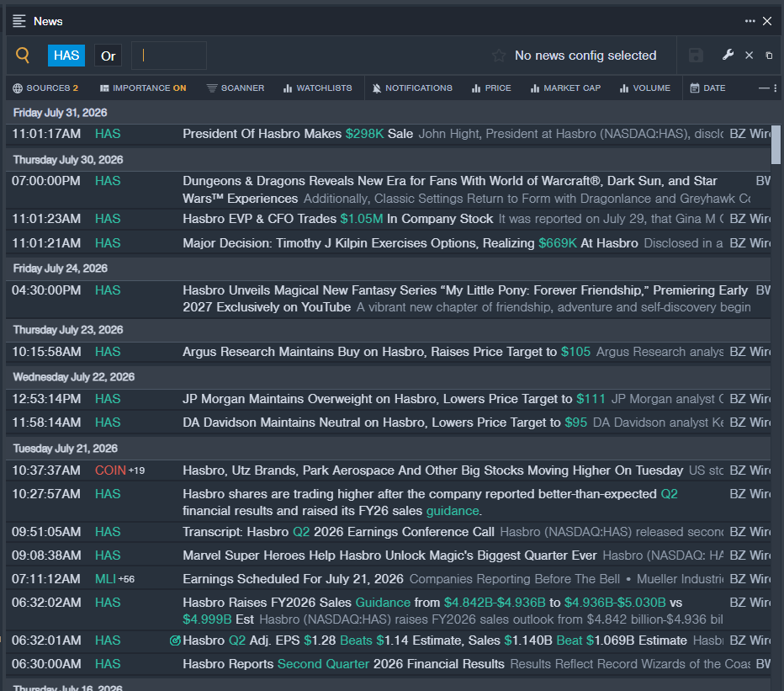
Task: Click the search magnifier icon
Action: [23, 55]
